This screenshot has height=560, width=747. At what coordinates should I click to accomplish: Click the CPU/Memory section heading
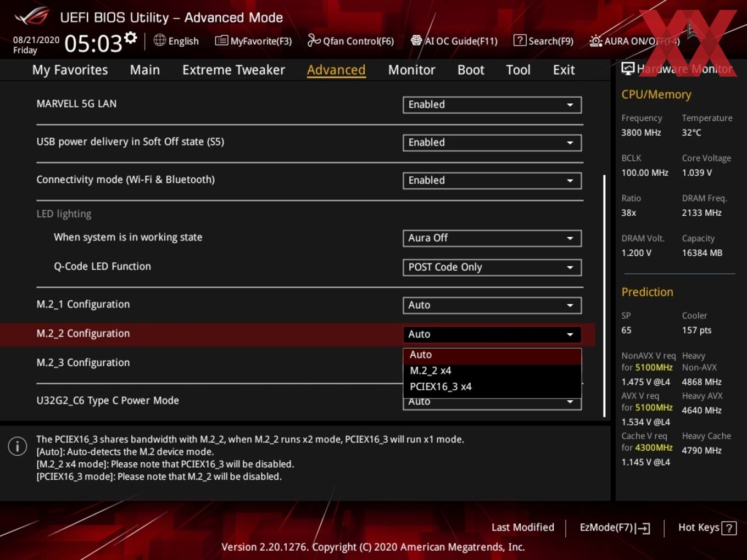(x=656, y=94)
